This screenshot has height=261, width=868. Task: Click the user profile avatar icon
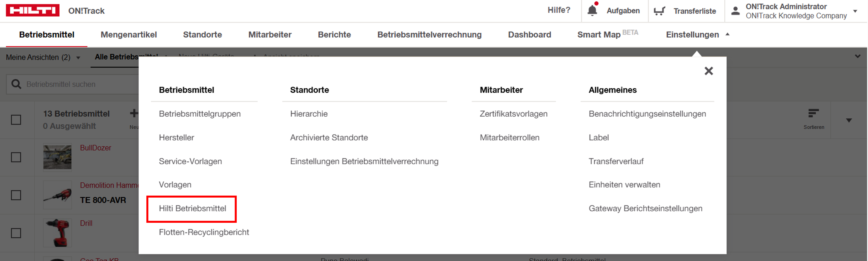tap(735, 11)
